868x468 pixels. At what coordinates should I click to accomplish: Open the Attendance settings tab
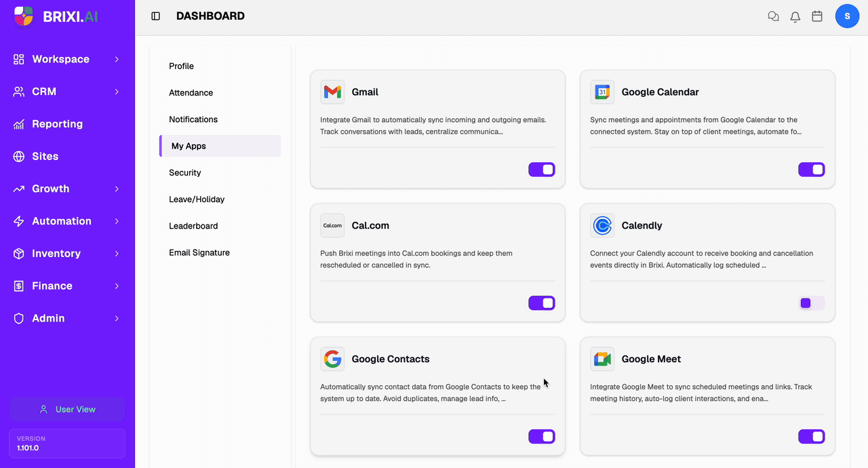click(x=220, y=93)
